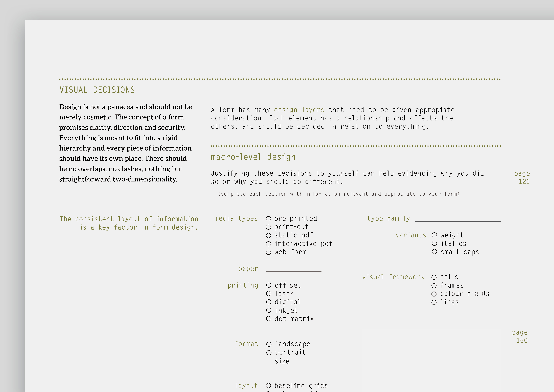The width and height of the screenshot is (554, 392).
Task: Choose static pdf media type
Action: [x=268, y=235]
